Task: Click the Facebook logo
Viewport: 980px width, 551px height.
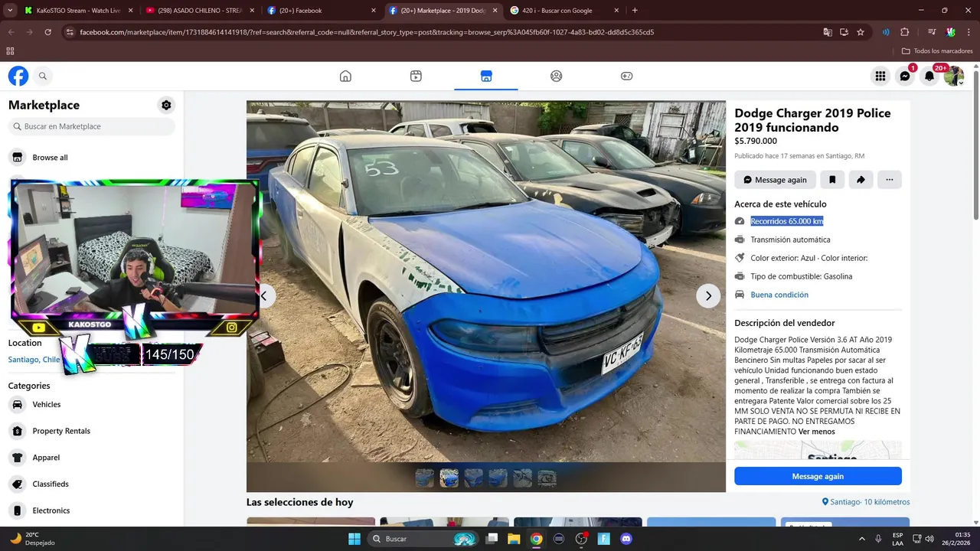Action: pyautogui.click(x=18, y=76)
